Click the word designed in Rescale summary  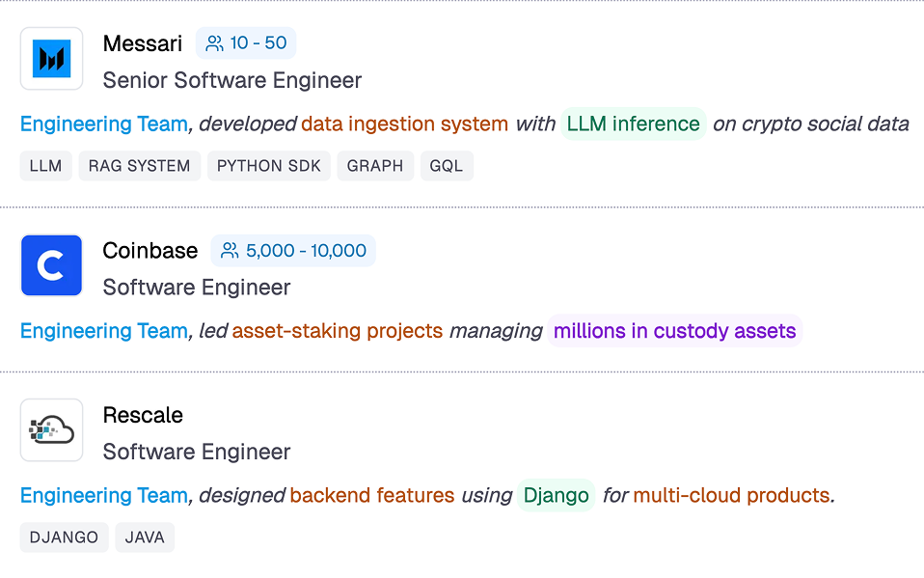pos(242,495)
